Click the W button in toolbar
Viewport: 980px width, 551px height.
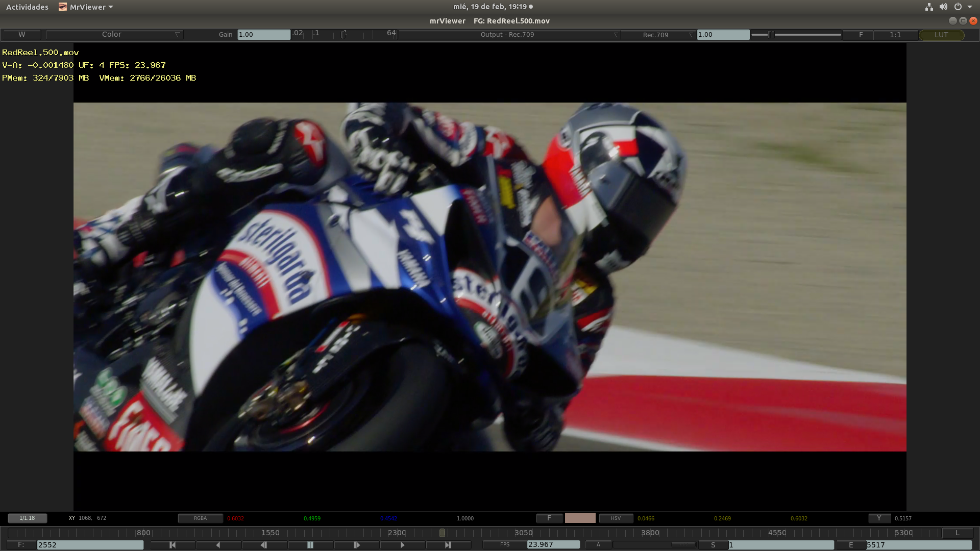pyautogui.click(x=22, y=34)
